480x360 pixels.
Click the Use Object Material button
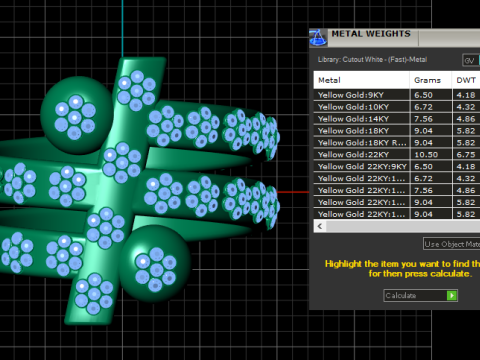452,244
